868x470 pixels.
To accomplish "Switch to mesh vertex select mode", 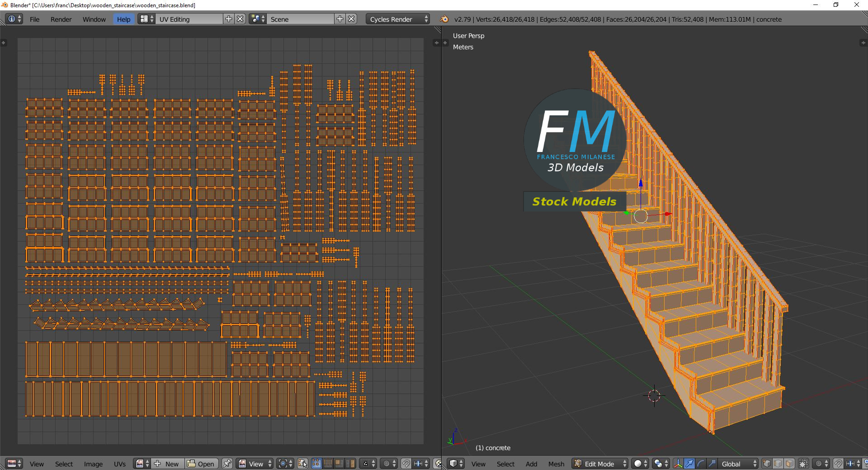I will click(767, 464).
